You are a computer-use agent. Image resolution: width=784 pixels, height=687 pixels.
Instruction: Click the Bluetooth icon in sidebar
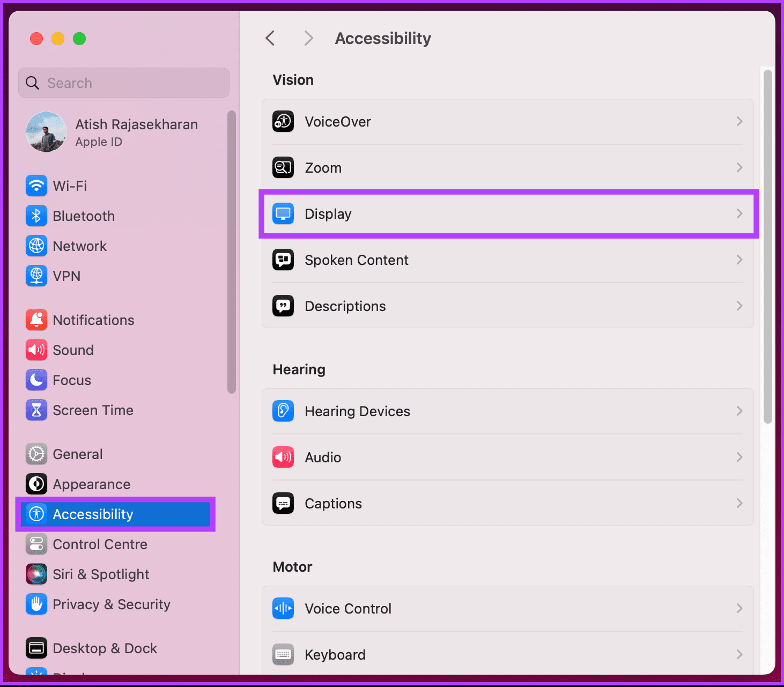pyautogui.click(x=36, y=216)
